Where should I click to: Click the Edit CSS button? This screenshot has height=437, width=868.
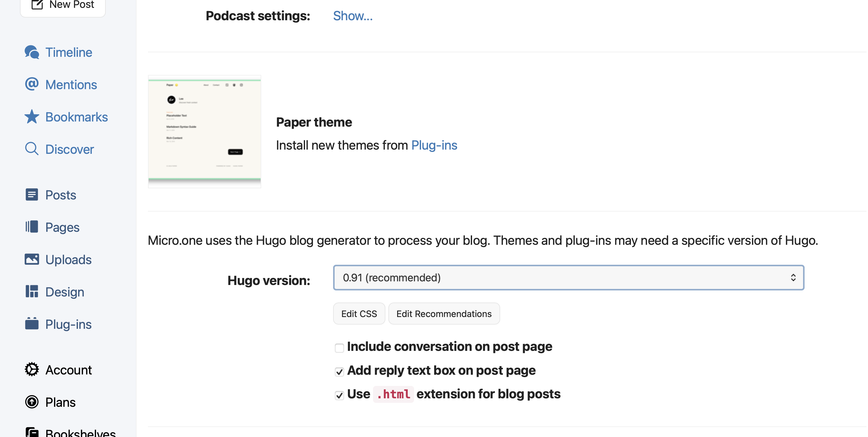coord(359,314)
